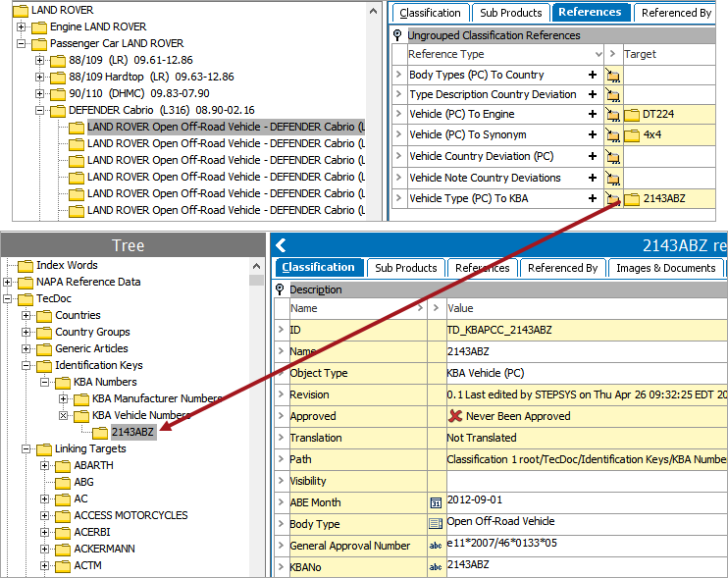Screen dimensions: 728x578
Task: Click the red X Never Been Approved icon
Action: pos(455,415)
